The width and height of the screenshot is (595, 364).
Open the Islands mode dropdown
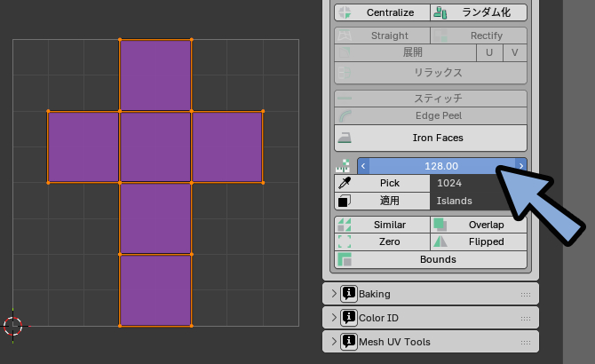tap(478, 201)
